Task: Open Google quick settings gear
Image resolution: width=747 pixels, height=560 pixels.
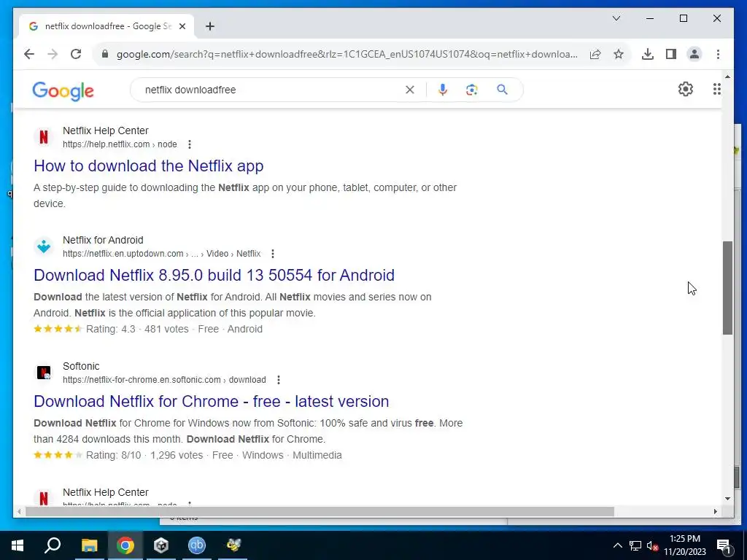Action: 686,89
